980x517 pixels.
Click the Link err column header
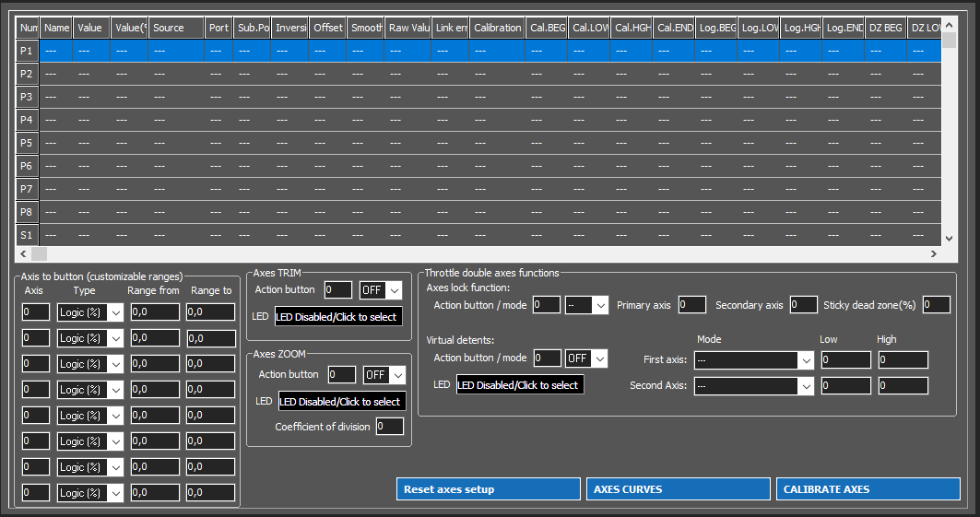(451, 28)
